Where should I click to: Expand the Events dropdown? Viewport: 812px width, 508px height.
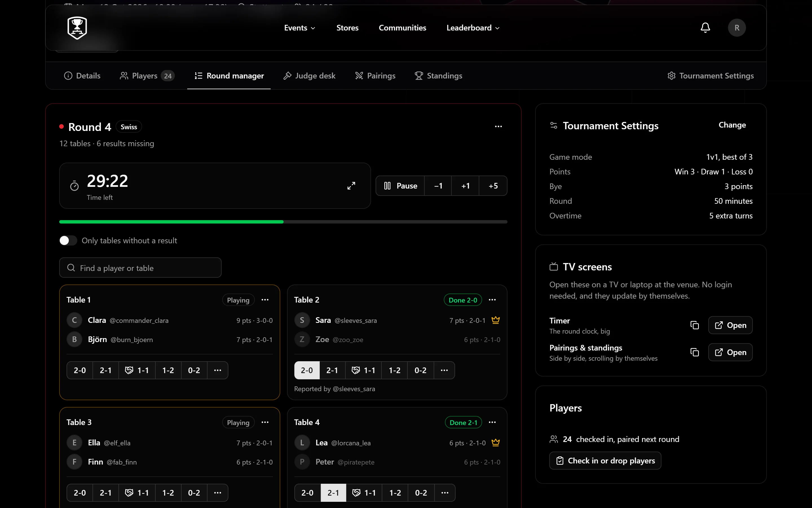point(300,28)
